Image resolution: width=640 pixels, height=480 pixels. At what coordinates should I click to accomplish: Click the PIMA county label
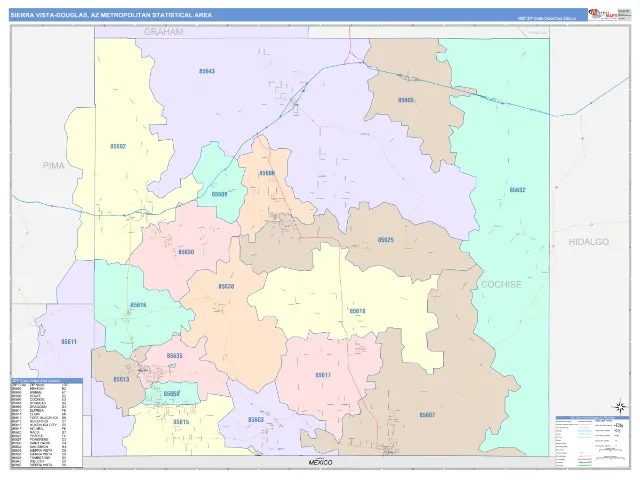pos(54,165)
